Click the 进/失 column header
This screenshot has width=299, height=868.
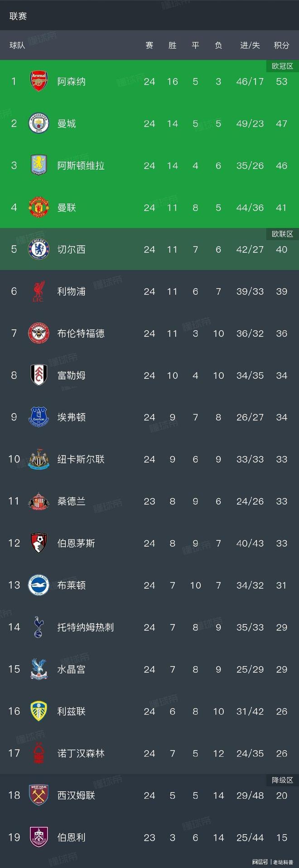pos(249,45)
